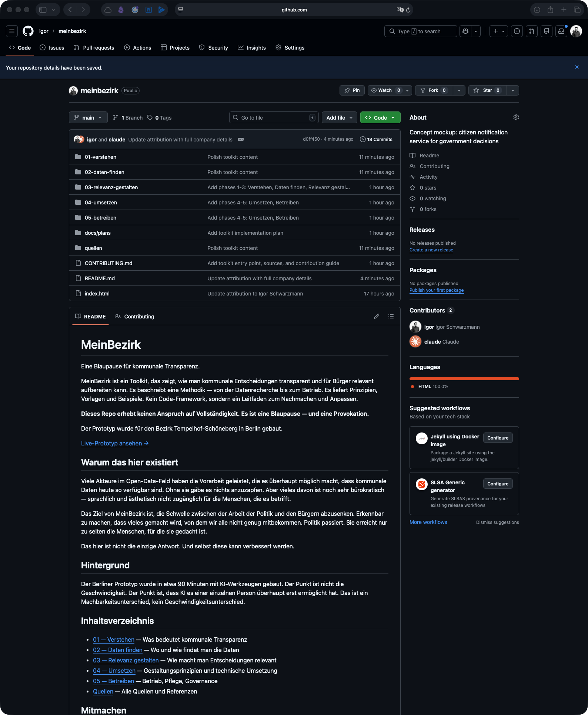Focus the Go to file input
Viewport: 588px width, 715px height.
tap(274, 117)
